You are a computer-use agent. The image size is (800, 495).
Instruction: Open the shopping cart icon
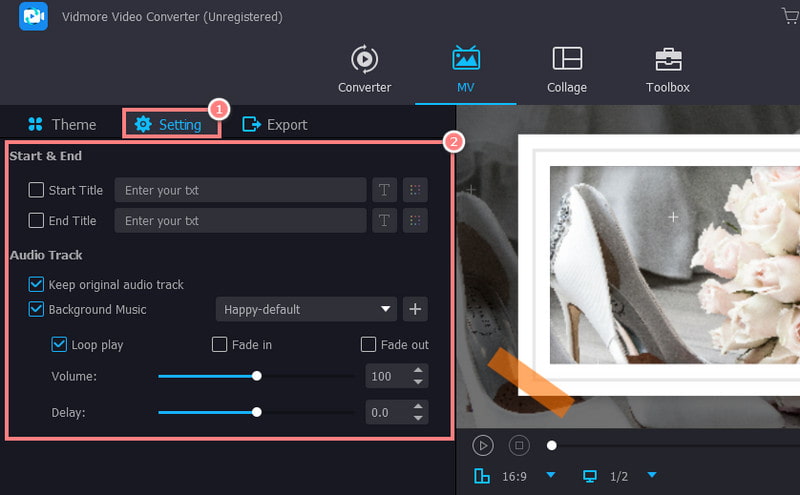[790, 16]
